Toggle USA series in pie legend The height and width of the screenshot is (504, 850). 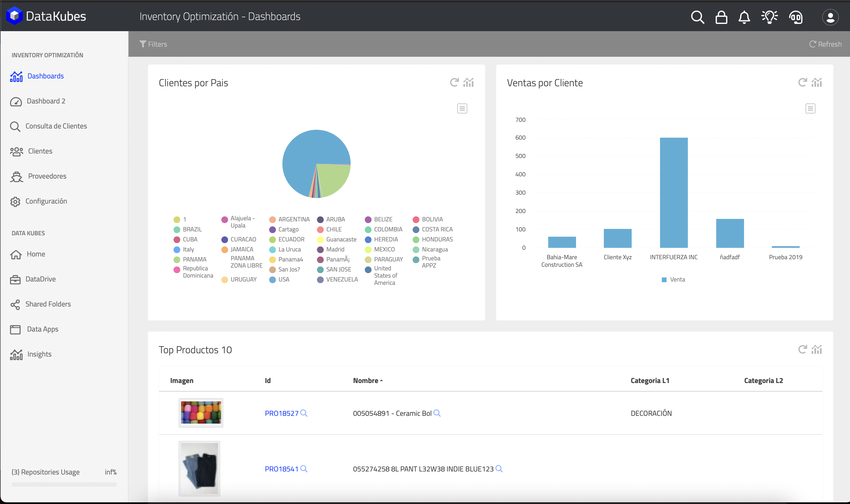[283, 280]
